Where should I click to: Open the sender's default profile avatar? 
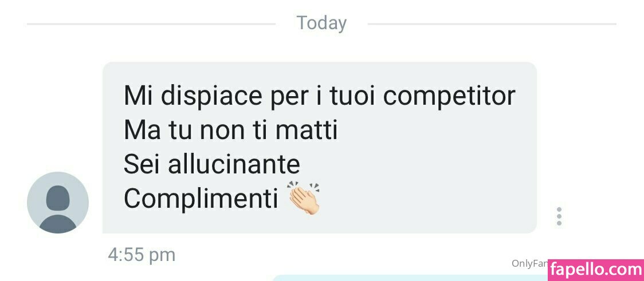[57, 202]
